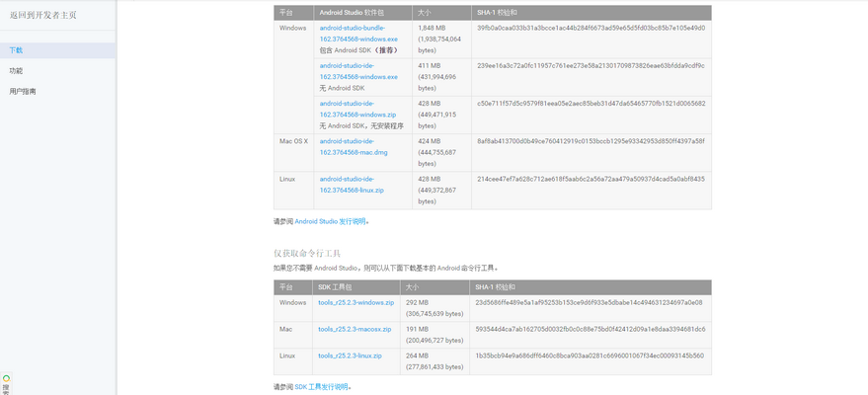The height and width of the screenshot is (395, 868).
Task: Download tools_r25.2.3-macosx.zip
Action: 355,329
